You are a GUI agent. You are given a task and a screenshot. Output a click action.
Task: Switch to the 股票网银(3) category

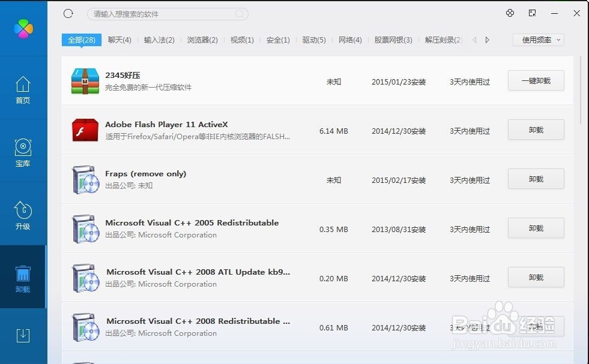click(x=393, y=40)
